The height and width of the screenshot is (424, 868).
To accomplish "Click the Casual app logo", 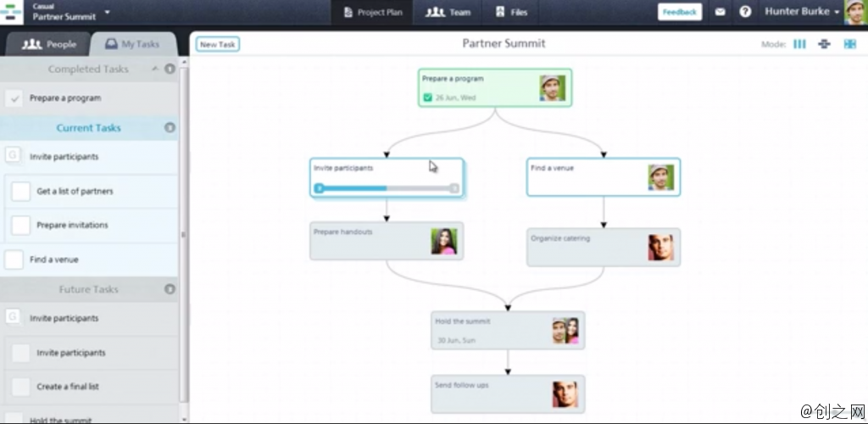I will point(12,12).
